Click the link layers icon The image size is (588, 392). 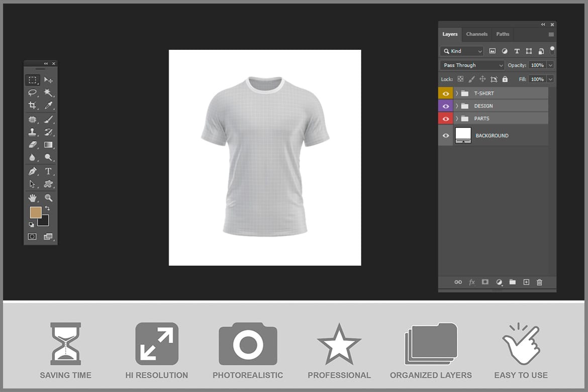[458, 282]
